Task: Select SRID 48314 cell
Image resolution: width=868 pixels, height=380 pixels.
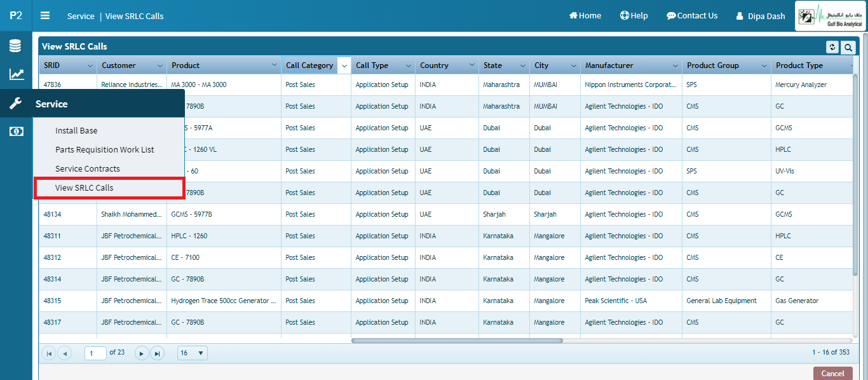Action: pos(68,279)
